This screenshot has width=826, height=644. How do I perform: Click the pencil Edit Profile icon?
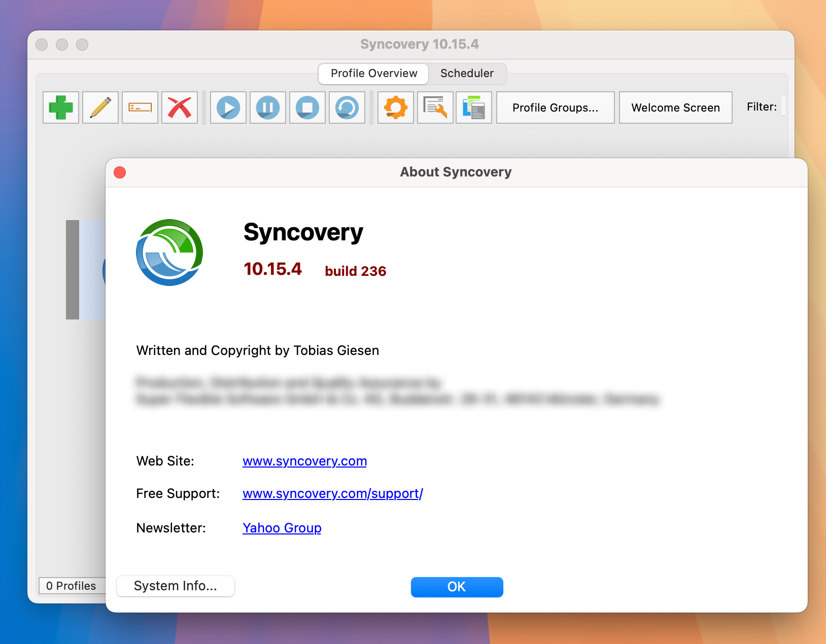100,108
